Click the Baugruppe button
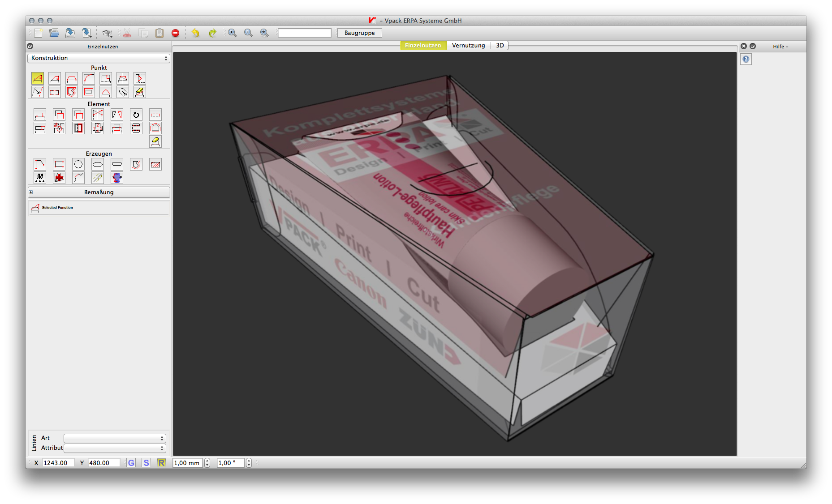This screenshot has height=504, width=832. (359, 33)
